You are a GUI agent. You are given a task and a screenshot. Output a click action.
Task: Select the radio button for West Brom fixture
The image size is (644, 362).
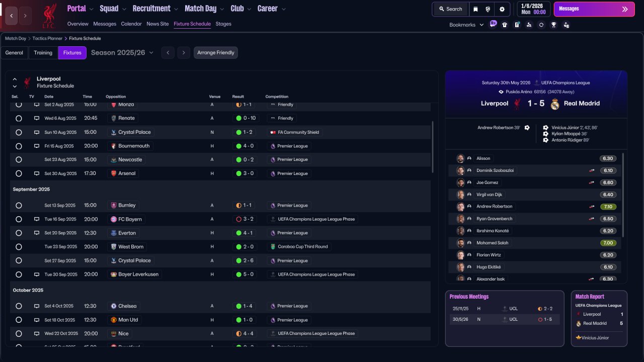(19, 247)
